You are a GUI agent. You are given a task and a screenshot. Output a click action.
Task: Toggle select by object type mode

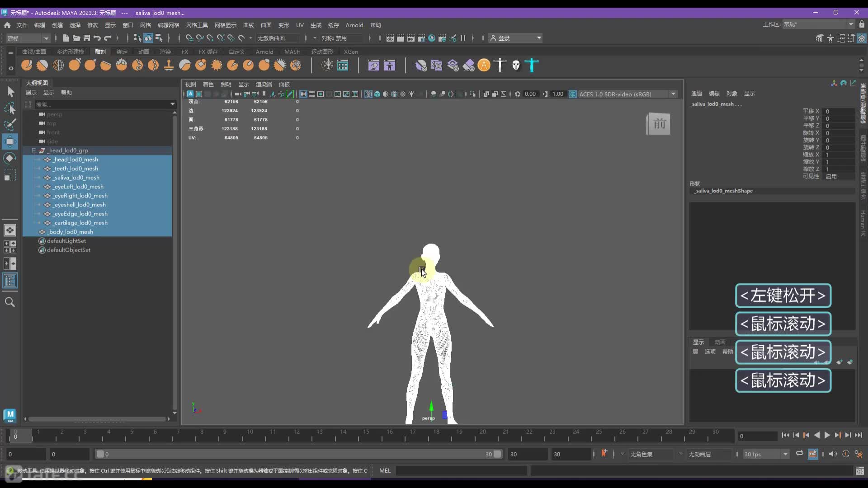[x=148, y=38]
